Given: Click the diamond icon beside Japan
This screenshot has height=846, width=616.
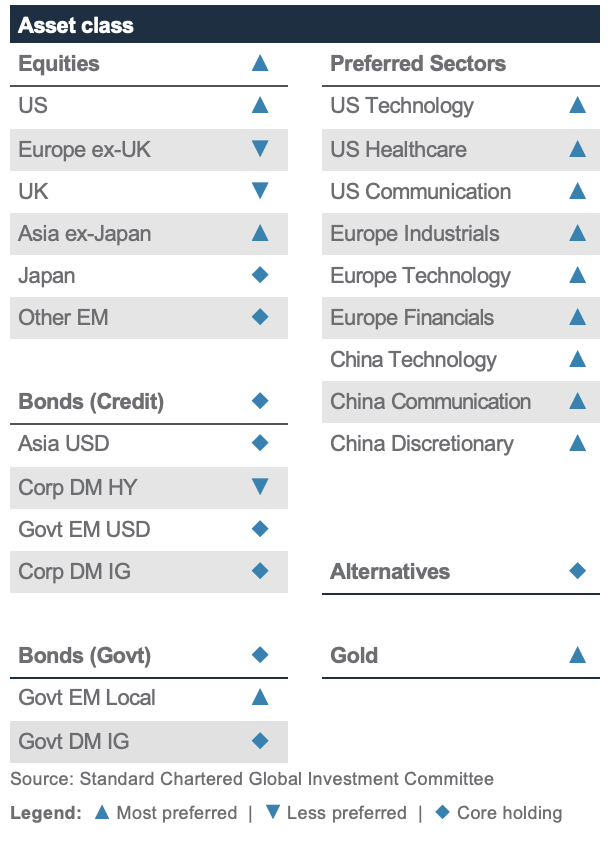Looking at the screenshot, I should [x=260, y=275].
